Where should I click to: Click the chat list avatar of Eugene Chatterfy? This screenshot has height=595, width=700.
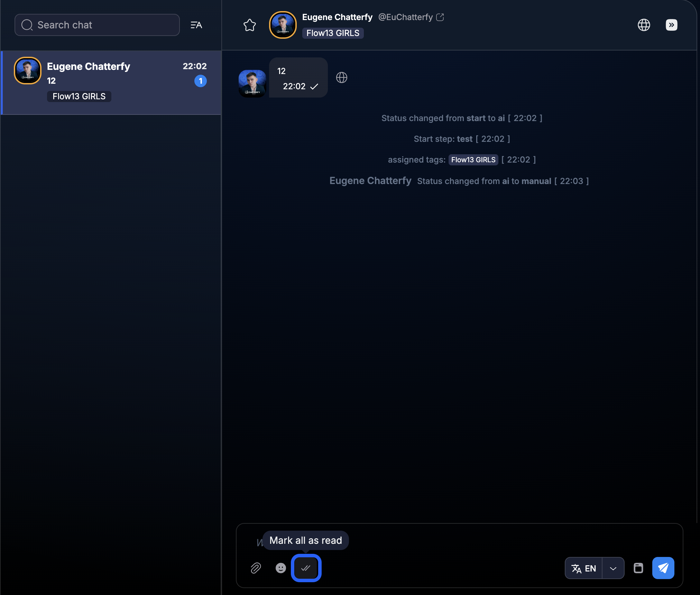[28, 71]
